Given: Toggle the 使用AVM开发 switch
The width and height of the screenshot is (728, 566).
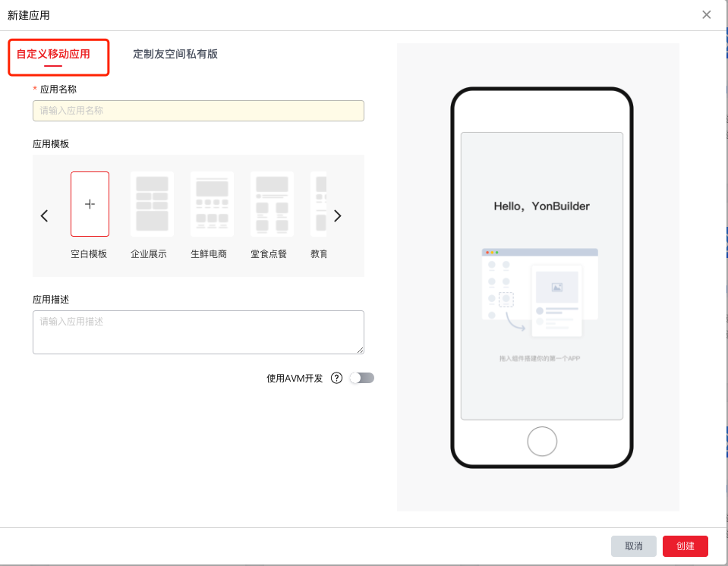Looking at the screenshot, I should 362,378.
